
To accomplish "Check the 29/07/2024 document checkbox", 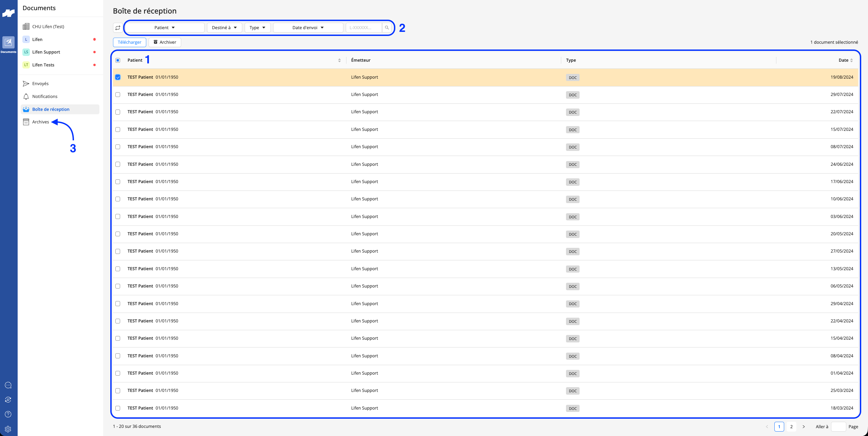I will pos(118,95).
